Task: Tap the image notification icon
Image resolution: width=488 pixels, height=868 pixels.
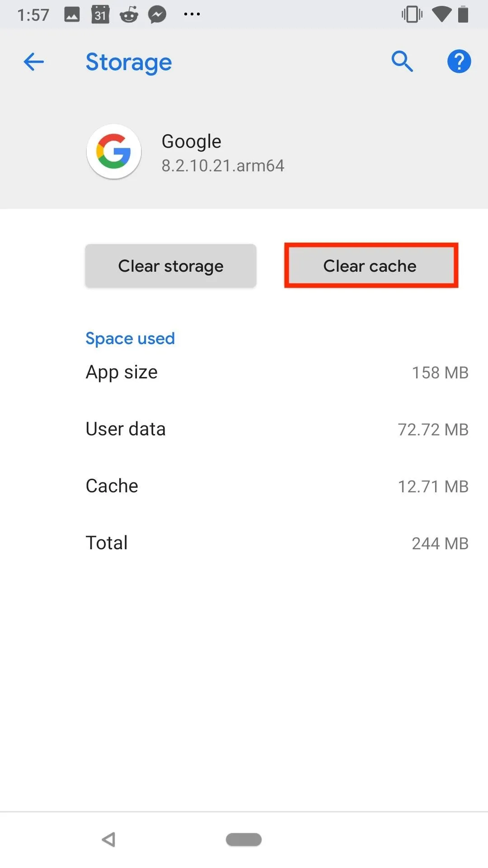Action: (72, 15)
